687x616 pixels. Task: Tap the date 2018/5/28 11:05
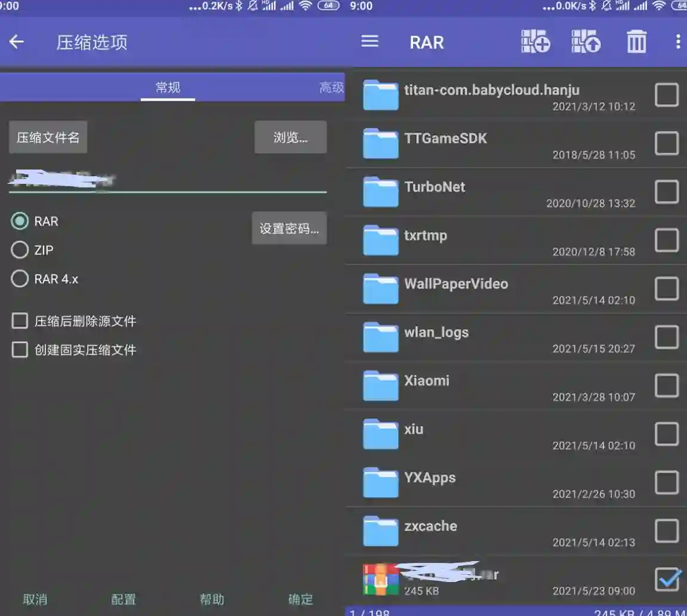click(x=594, y=155)
